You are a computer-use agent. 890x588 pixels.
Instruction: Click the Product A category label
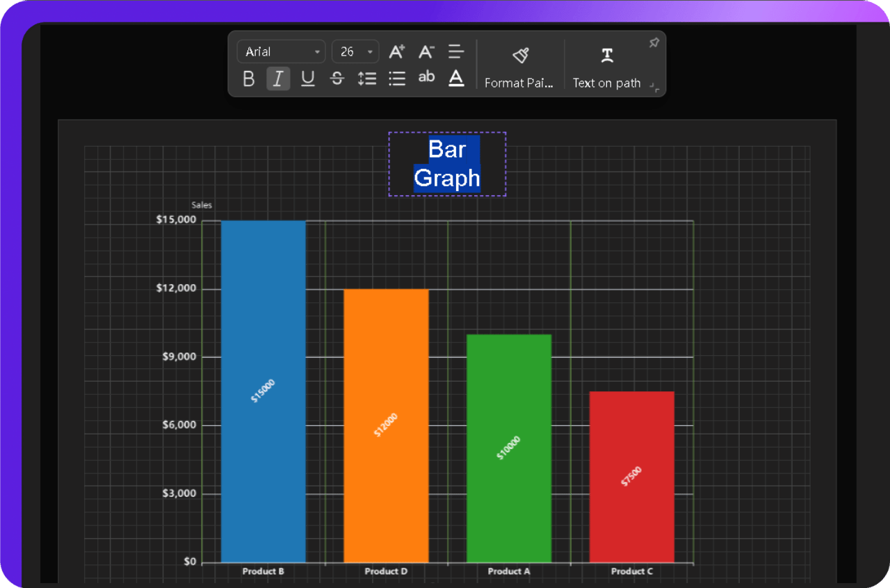(509, 571)
